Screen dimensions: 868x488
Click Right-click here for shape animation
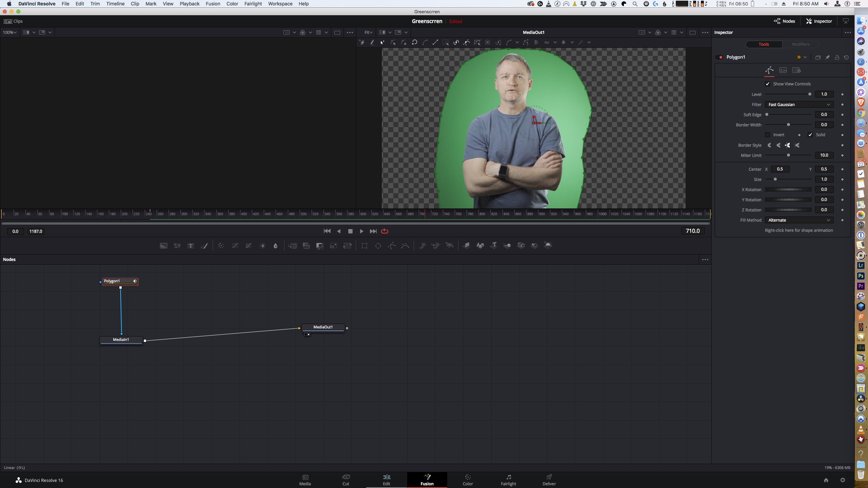(798, 230)
